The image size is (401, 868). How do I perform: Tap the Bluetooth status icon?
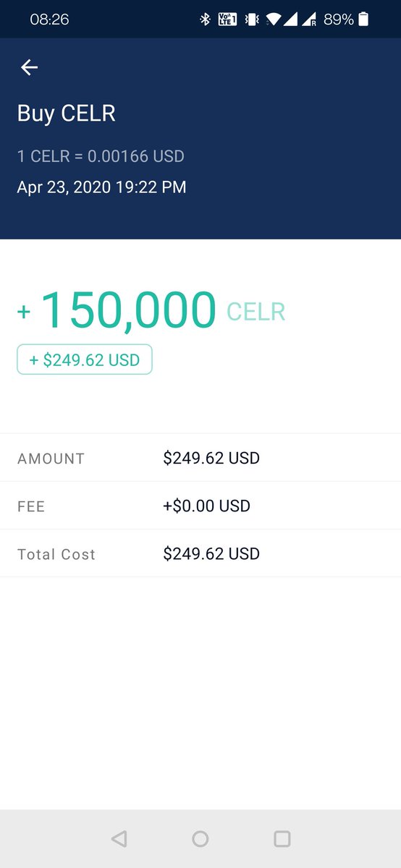(205, 20)
